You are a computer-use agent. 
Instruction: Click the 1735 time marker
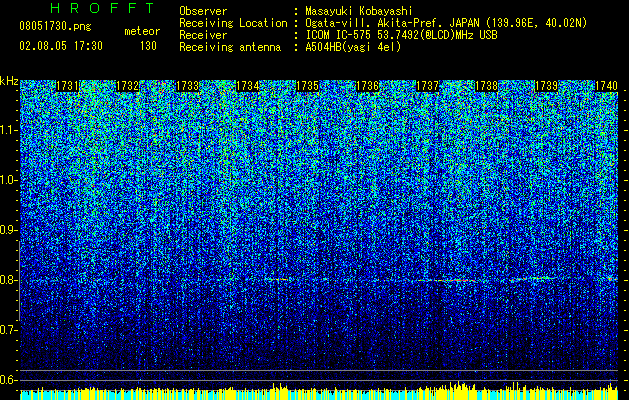pyautogui.click(x=307, y=86)
